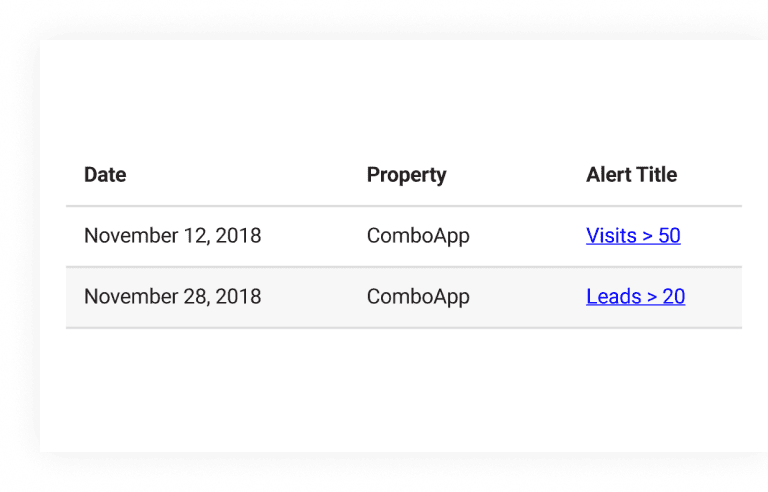
Task: Click the word "Alert" in the column header
Action: [x=605, y=175]
